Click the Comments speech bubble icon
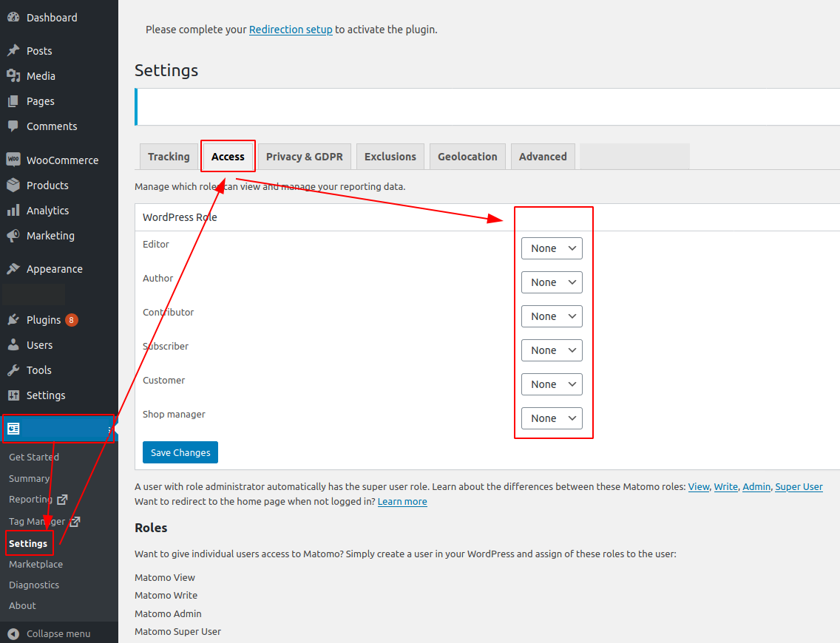The image size is (840, 643). click(x=16, y=126)
